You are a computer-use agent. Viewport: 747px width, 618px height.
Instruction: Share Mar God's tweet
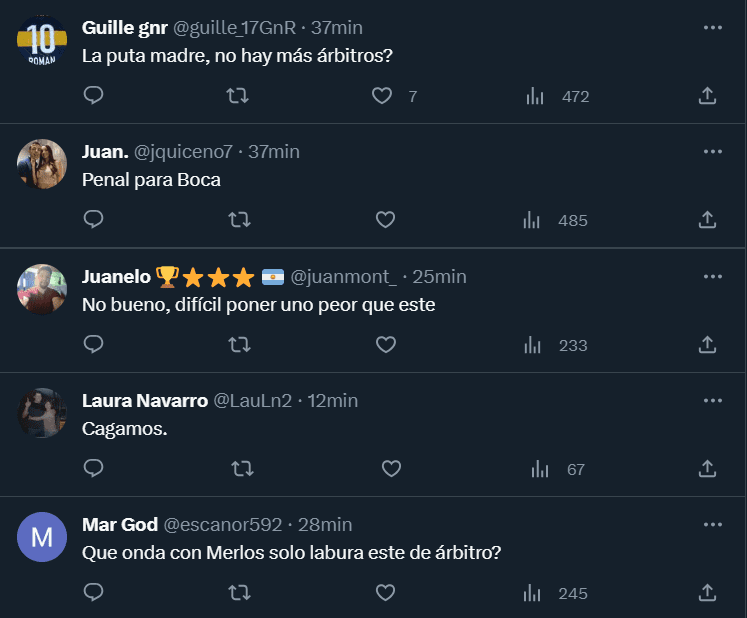coord(707,594)
